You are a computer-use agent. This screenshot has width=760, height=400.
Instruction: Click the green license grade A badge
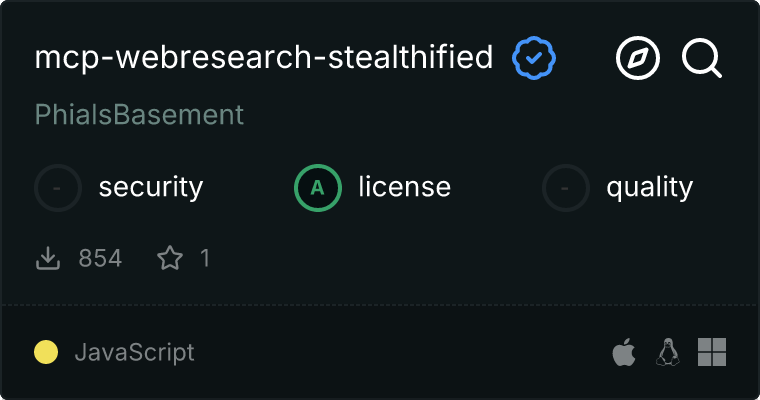pyautogui.click(x=318, y=187)
